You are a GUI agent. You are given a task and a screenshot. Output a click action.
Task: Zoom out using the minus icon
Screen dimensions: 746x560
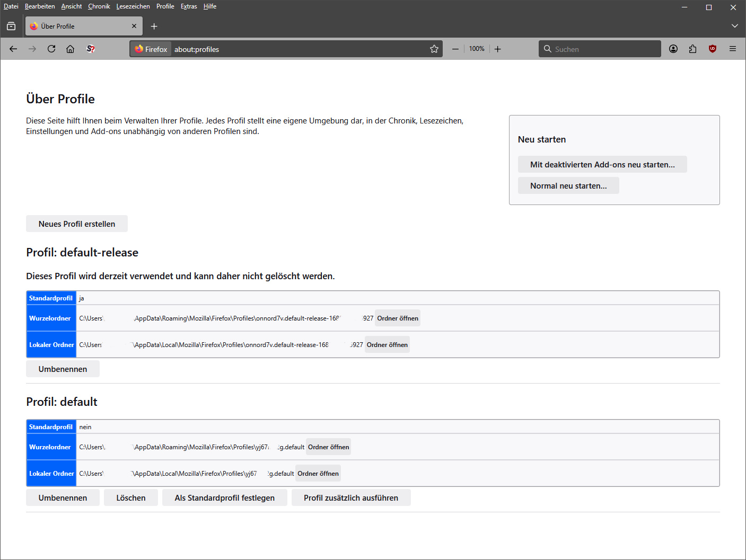455,49
